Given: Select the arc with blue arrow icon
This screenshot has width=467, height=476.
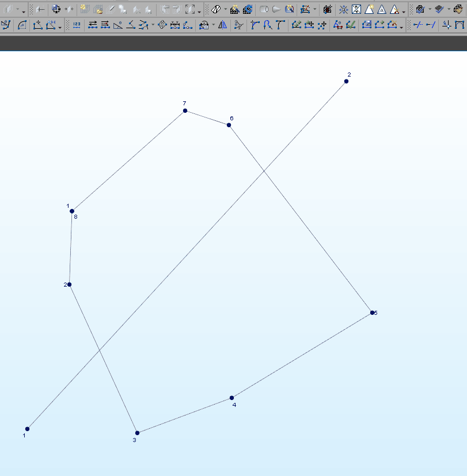Looking at the screenshot, I should point(22,25).
